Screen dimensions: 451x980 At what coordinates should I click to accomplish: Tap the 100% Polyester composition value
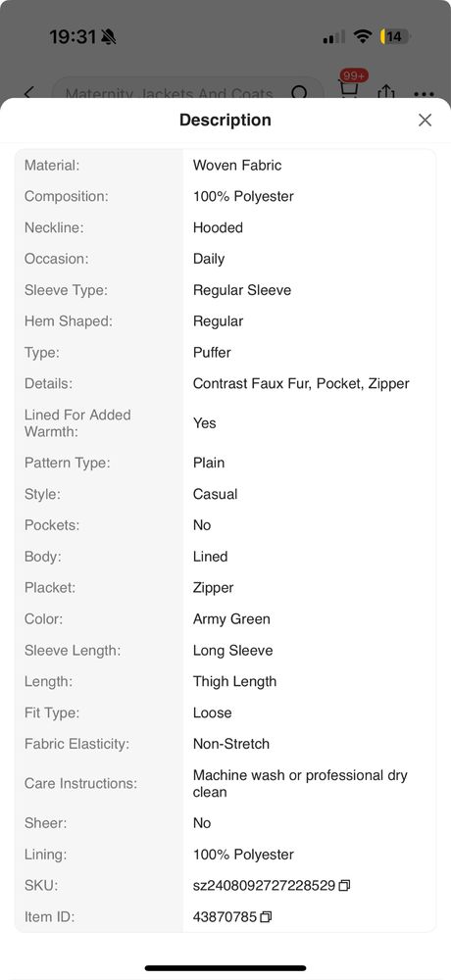pyautogui.click(x=243, y=196)
